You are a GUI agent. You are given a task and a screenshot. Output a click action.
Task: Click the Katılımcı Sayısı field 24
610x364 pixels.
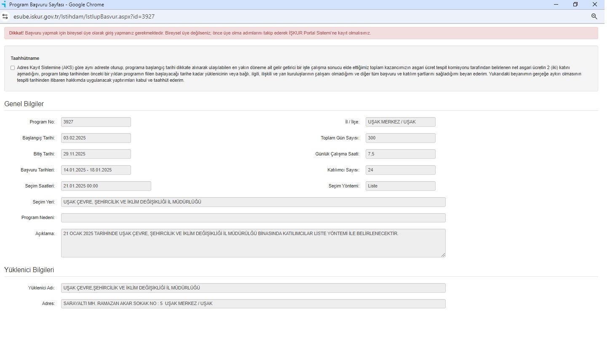(x=401, y=170)
